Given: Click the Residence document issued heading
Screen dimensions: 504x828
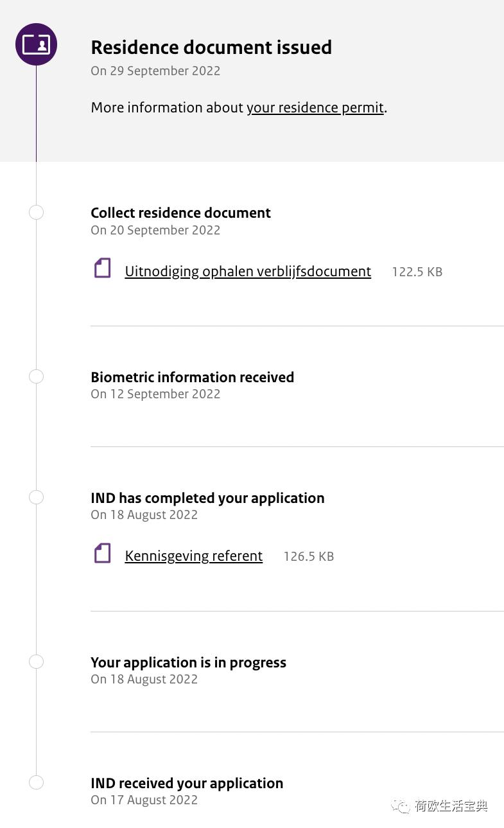Looking at the screenshot, I should click(x=211, y=47).
